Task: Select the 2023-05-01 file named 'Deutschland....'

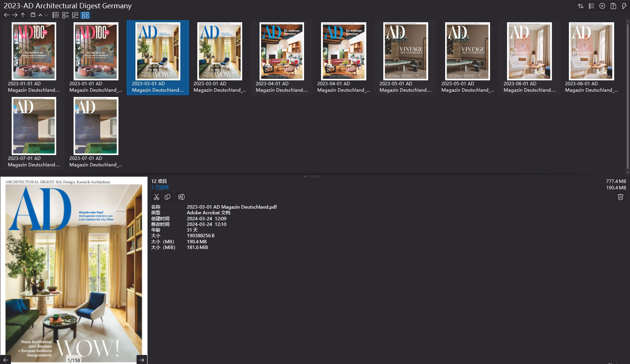Action: pos(406,58)
